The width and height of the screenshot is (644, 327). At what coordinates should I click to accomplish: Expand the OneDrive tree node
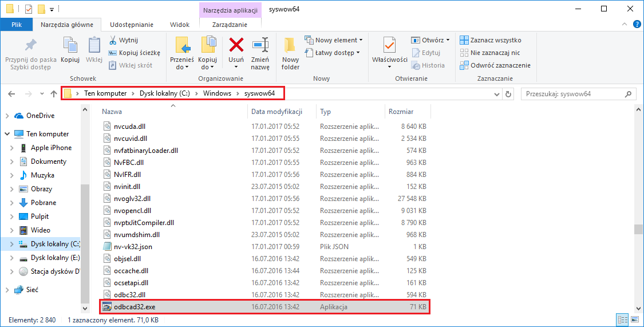(7, 116)
